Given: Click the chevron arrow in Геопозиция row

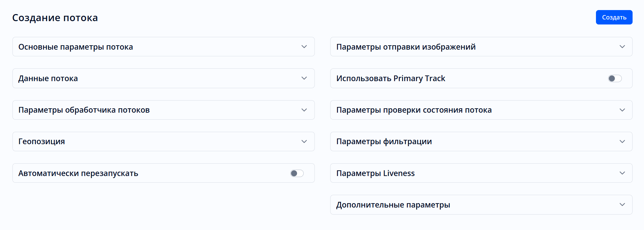Looking at the screenshot, I should (x=304, y=141).
